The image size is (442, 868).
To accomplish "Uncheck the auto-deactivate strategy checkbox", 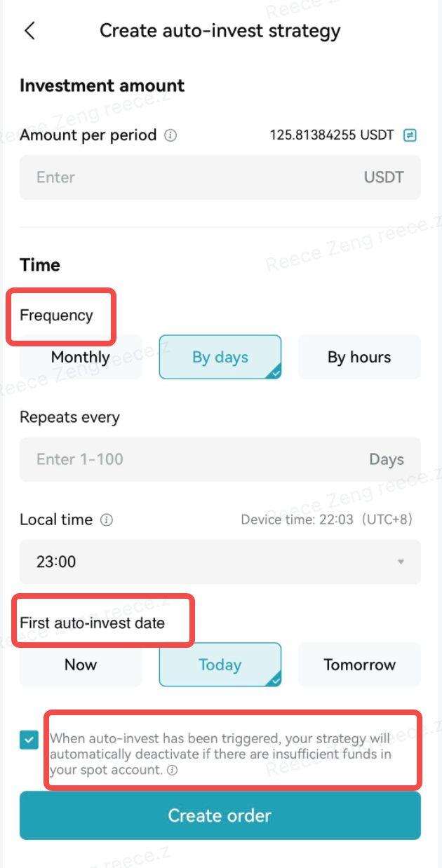I will [28, 740].
